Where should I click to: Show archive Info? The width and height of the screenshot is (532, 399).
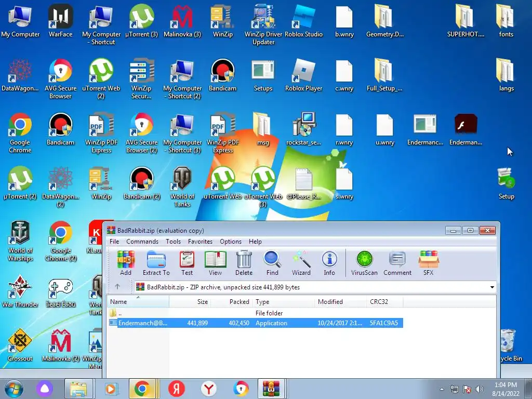[x=329, y=263]
